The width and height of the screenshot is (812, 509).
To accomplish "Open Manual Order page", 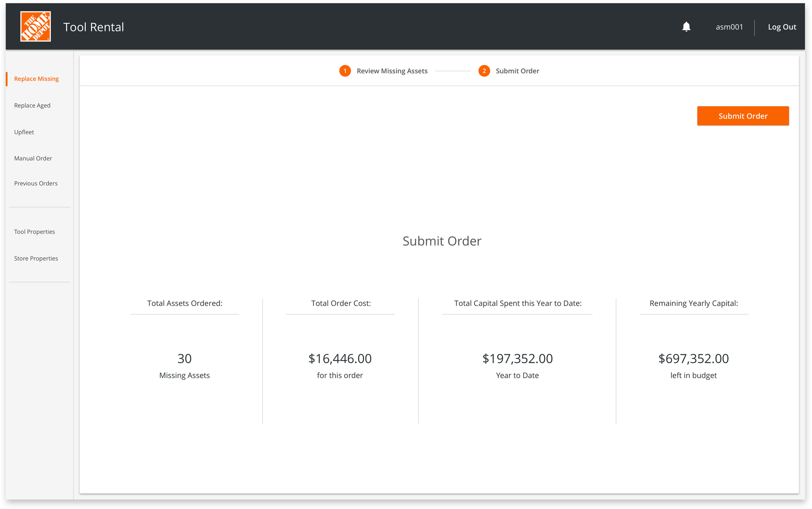I will [x=33, y=158].
